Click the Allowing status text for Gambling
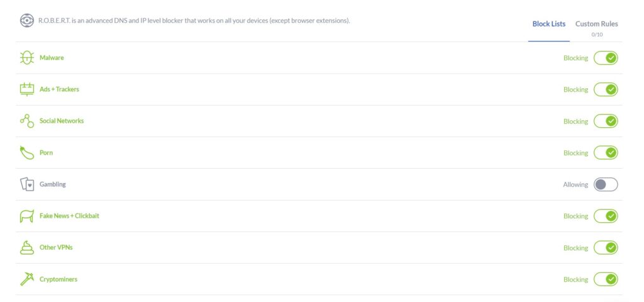 pyautogui.click(x=575, y=184)
